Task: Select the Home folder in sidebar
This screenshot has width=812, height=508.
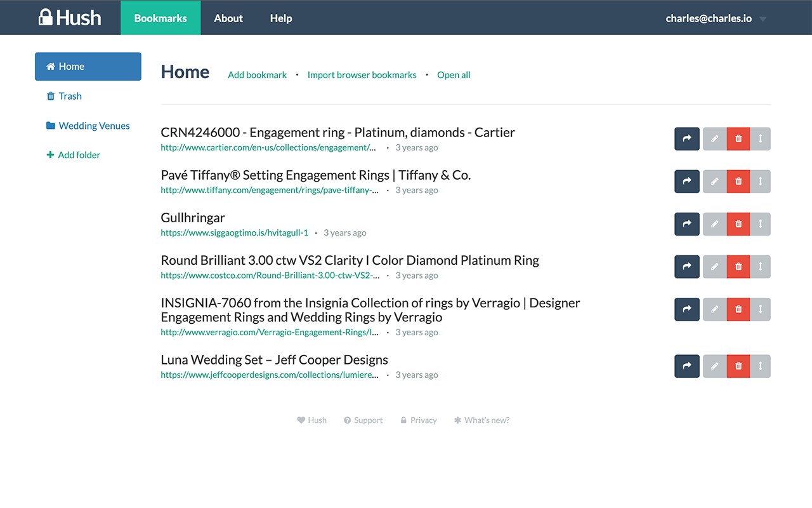Action: coord(88,66)
